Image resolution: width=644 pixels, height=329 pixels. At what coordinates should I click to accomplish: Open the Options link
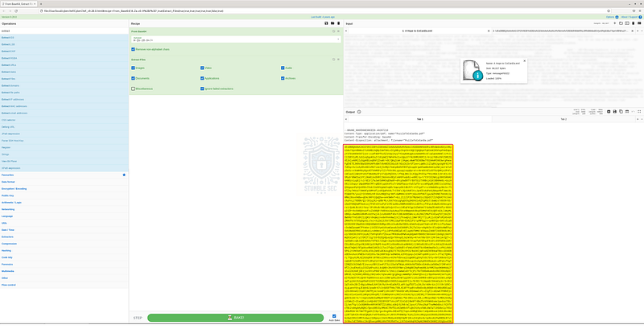(x=612, y=17)
